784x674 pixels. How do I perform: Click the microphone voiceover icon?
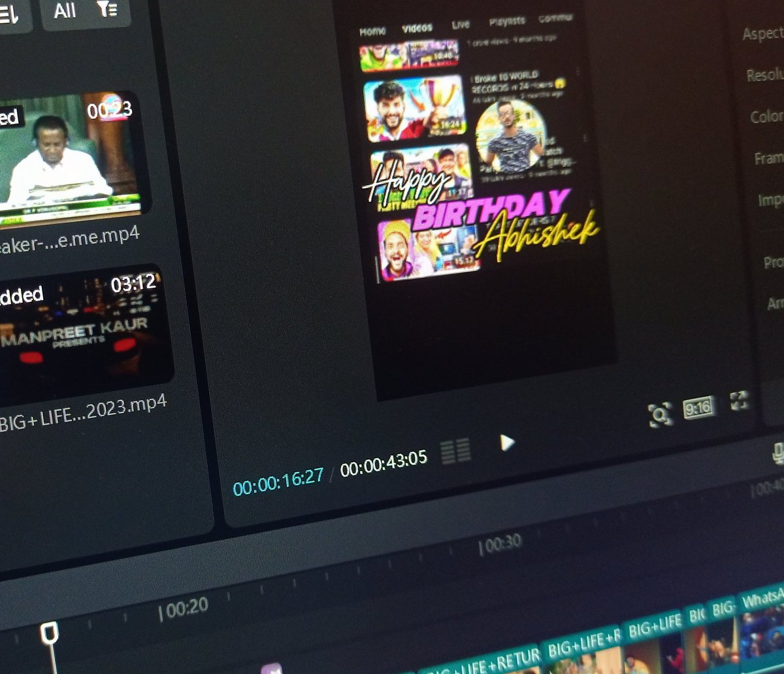point(778,453)
